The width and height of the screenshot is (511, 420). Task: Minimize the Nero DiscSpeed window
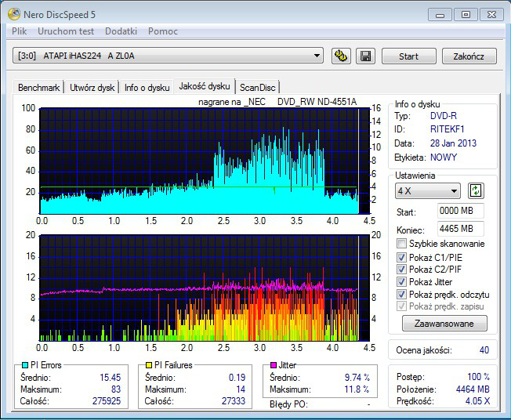(440, 15)
